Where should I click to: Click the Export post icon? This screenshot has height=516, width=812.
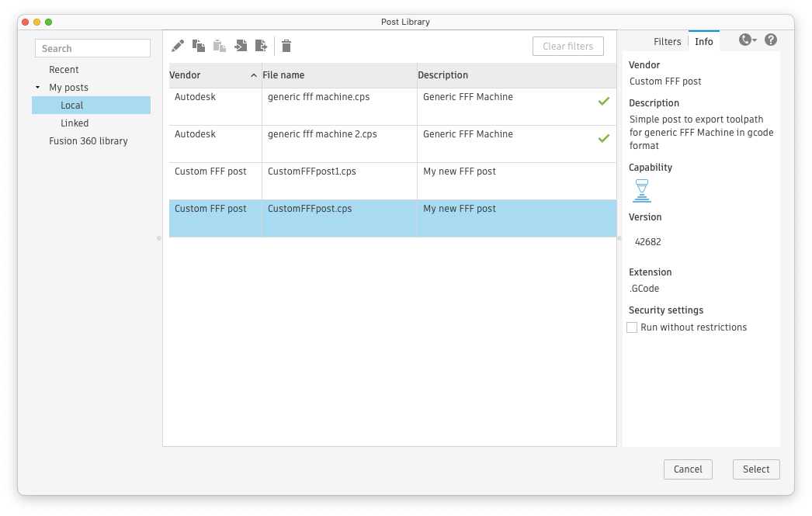tap(262, 46)
